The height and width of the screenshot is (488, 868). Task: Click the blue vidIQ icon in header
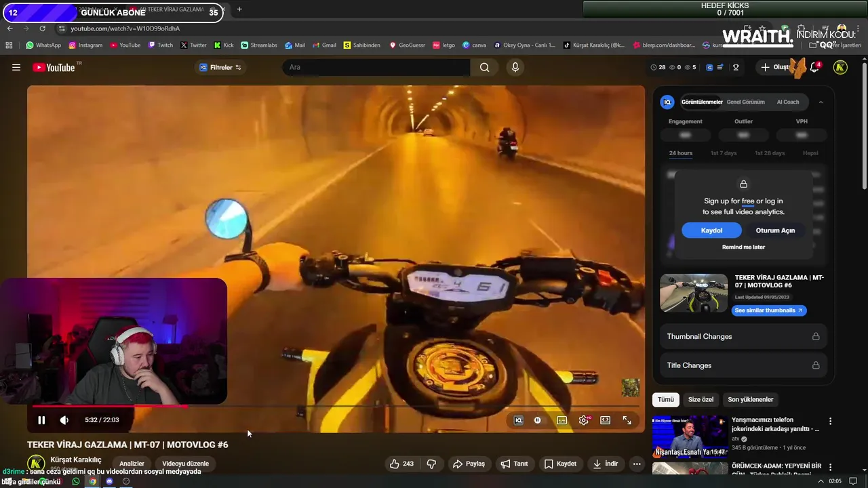pos(709,67)
